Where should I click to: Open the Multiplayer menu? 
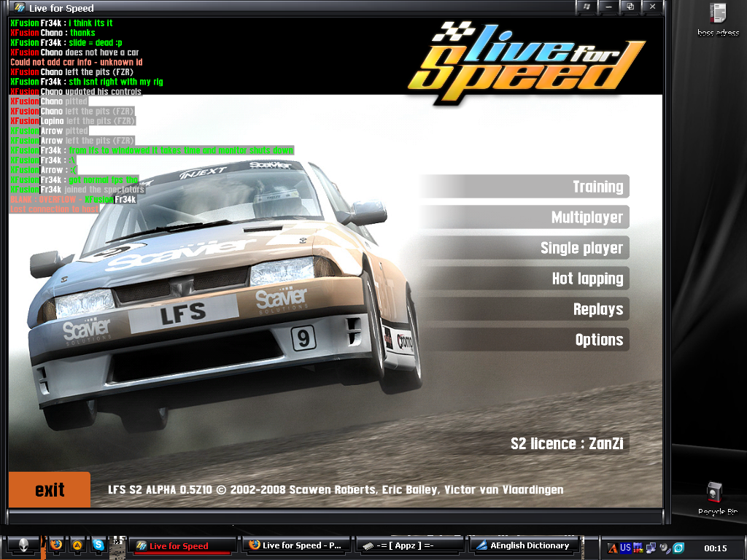(524, 217)
